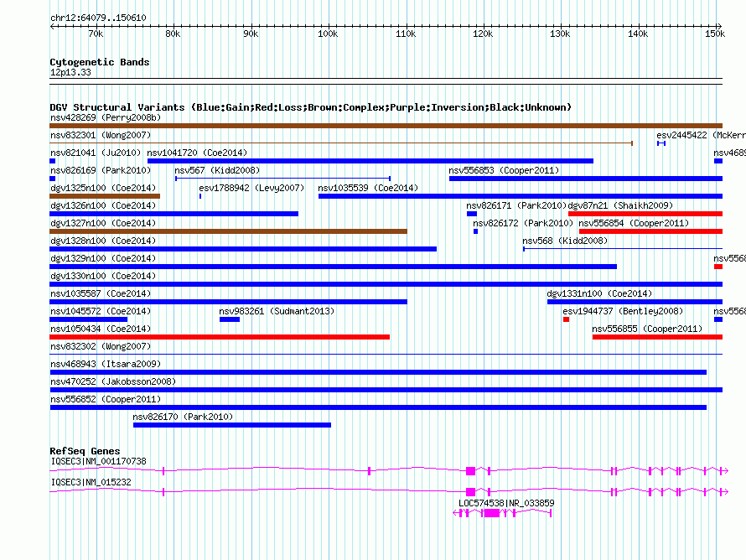
Task: Click the nsv428269 (Perry2008b) variant label
Action: [106, 117]
